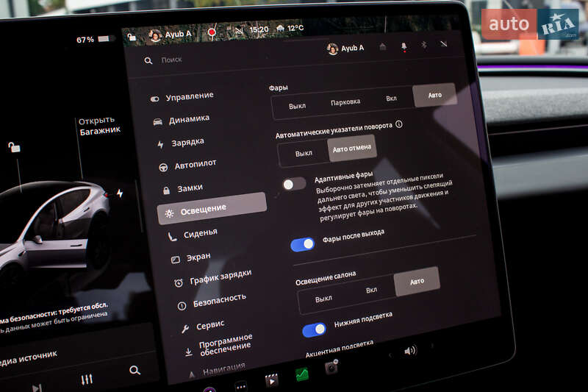Image resolution: width=588 pixels, height=392 pixels.
Task: Open the Зарядка settings menu
Action: click(x=187, y=142)
